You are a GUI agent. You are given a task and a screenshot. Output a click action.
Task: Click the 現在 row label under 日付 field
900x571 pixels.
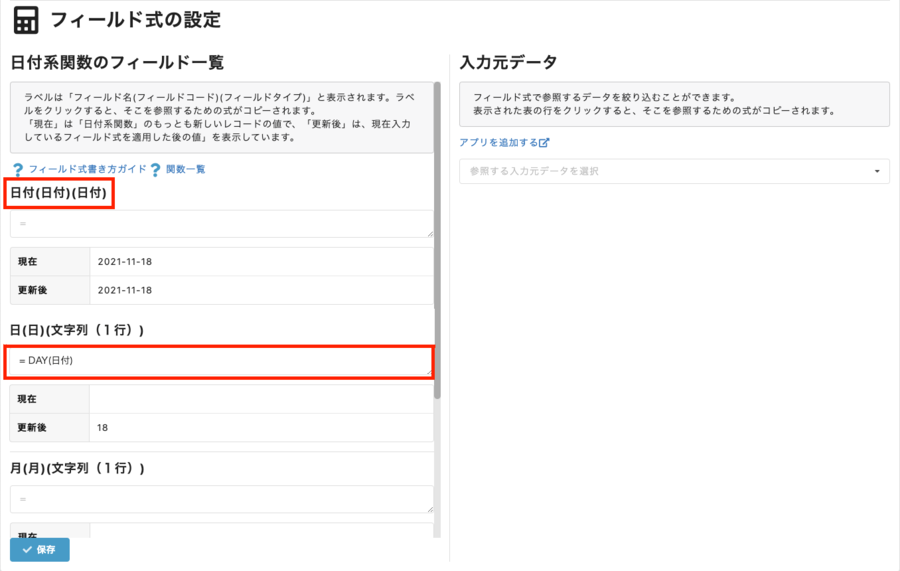tap(28, 262)
